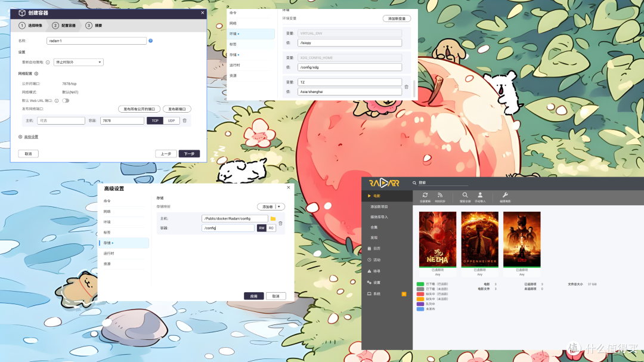Select 资源 in 高级设置 sidebar
Screen dimensions: 644x362
tap(123, 264)
